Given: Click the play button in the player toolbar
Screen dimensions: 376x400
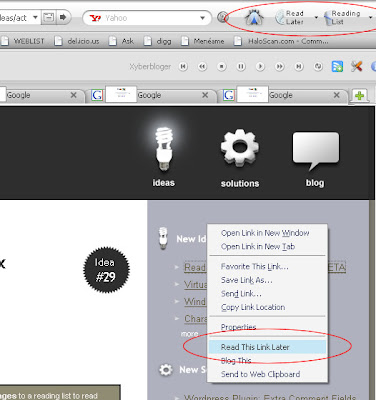Looking at the screenshot, I should tap(260, 67).
